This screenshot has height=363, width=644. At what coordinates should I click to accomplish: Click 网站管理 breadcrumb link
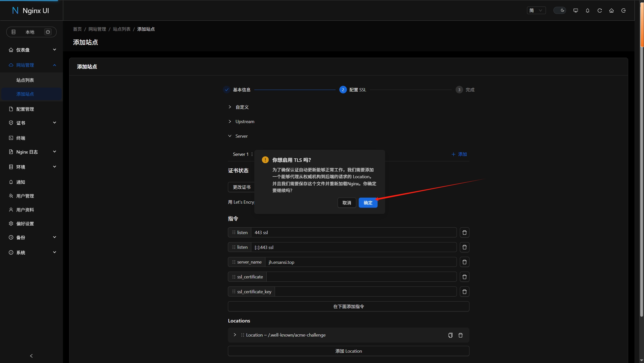[97, 29]
